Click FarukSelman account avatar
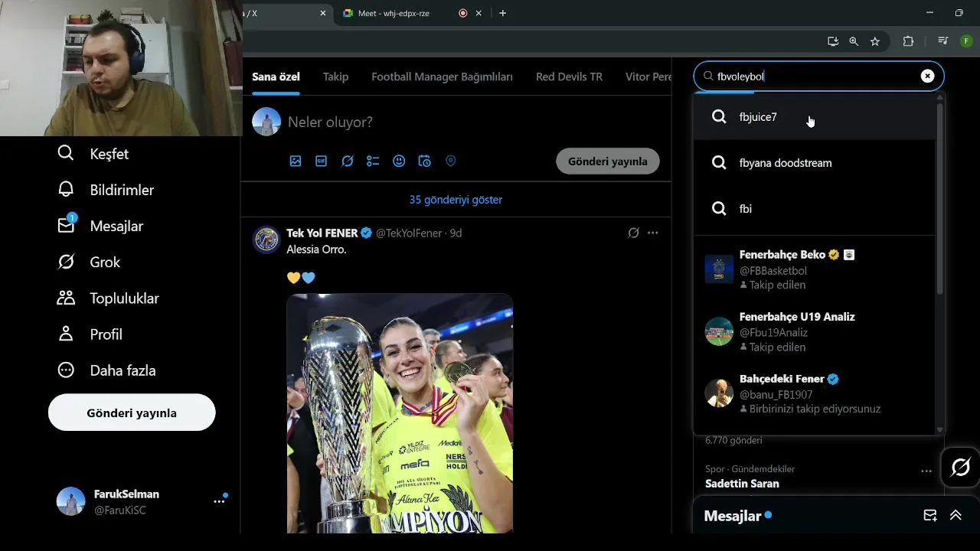The image size is (980, 551). coord(70,501)
